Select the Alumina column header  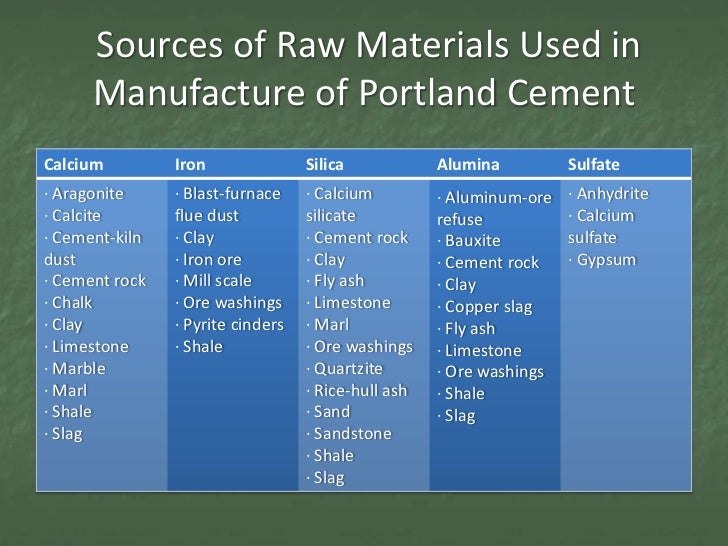[468, 164]
